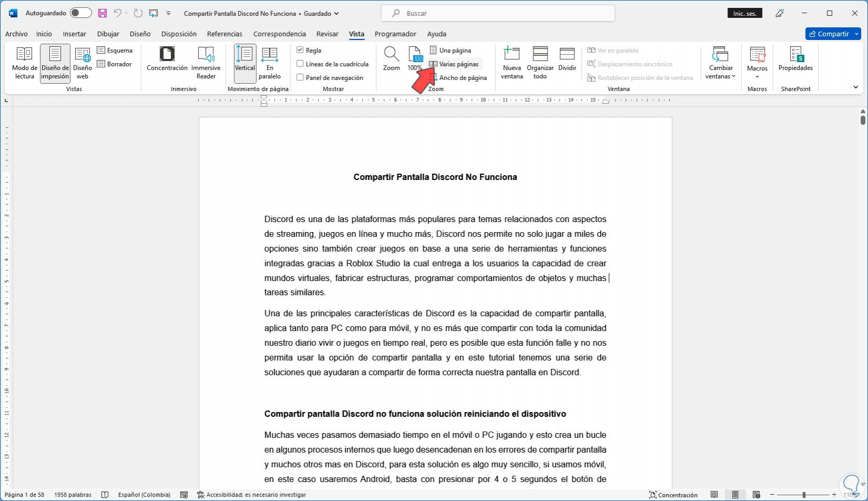The height and width of the screenshot is (501, 868).
Task: Choose En paralelo page movement
Action: [270, 63]
